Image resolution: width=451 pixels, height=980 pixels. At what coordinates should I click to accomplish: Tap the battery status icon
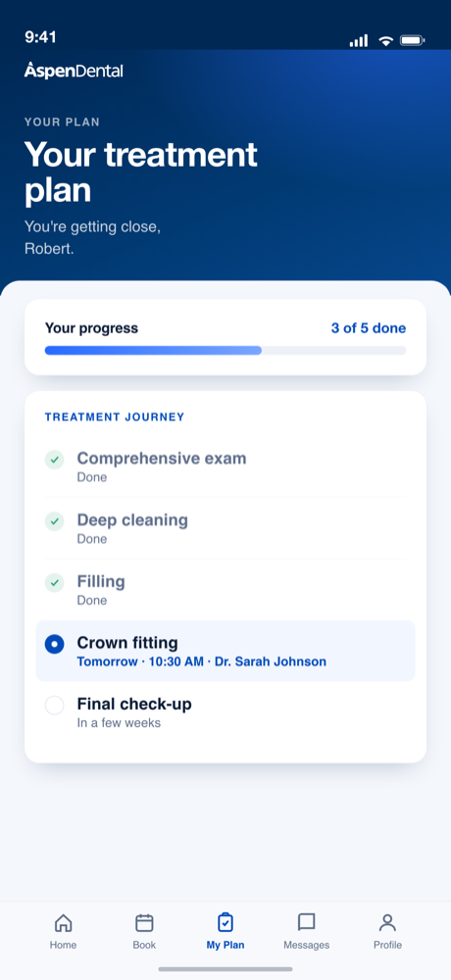tap(412, 41)
